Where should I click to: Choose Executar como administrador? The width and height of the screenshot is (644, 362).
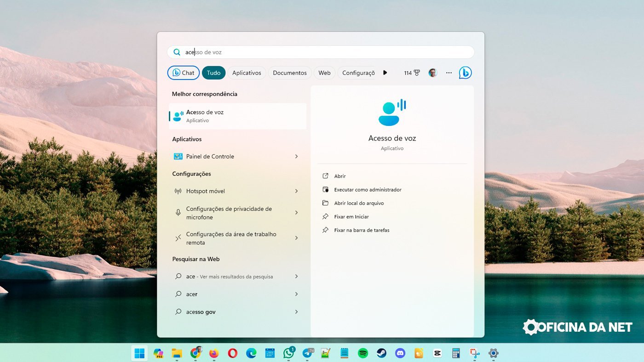[368, 190]
